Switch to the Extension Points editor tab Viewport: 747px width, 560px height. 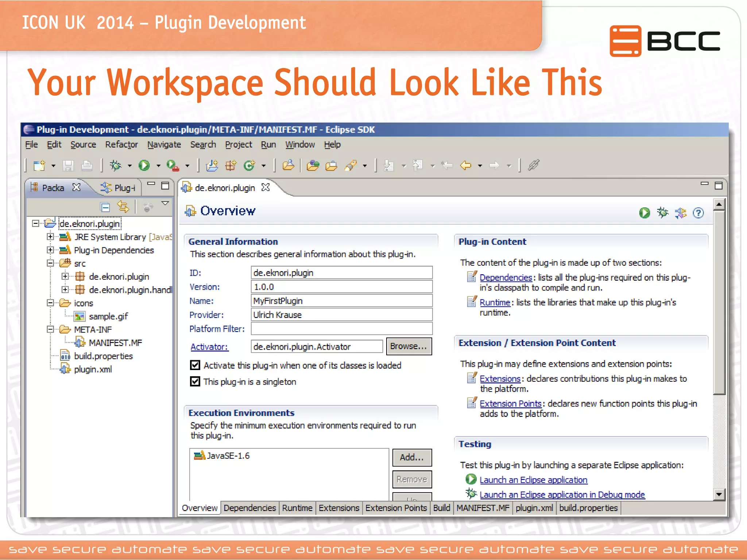(x=396, y=508)
